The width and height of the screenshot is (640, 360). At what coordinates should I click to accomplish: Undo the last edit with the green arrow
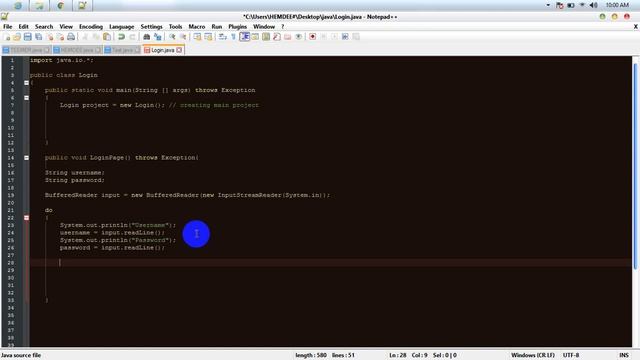click(x=121, y=37)
